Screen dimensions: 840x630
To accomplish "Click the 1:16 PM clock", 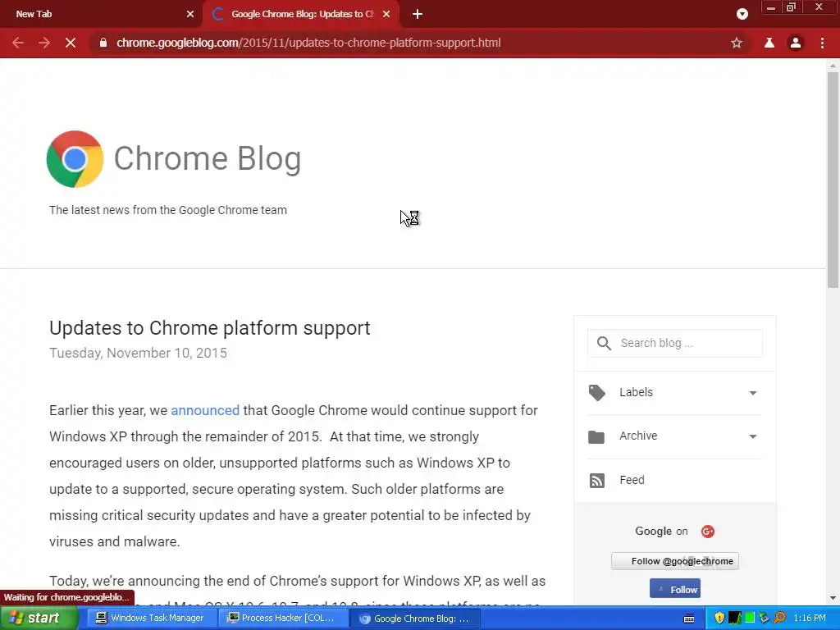I will tap(810, 619).
